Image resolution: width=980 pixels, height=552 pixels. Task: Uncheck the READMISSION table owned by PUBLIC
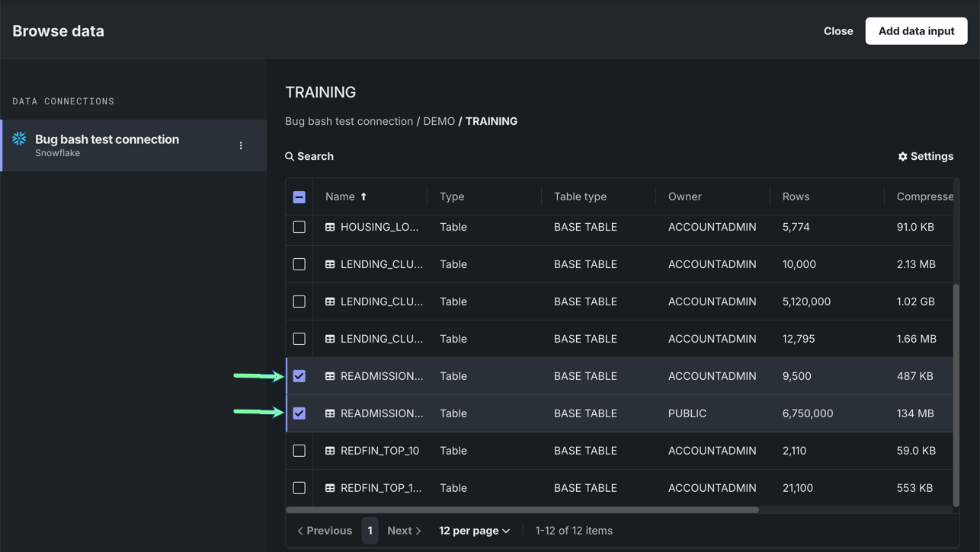pyautogui.click(x=299, y=413)
